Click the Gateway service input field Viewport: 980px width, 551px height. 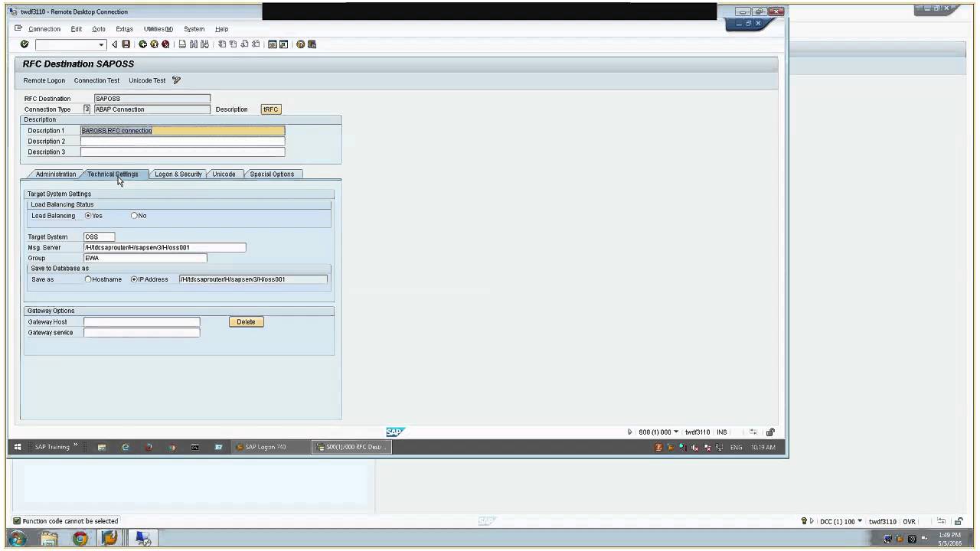click(x=142, y=333)
